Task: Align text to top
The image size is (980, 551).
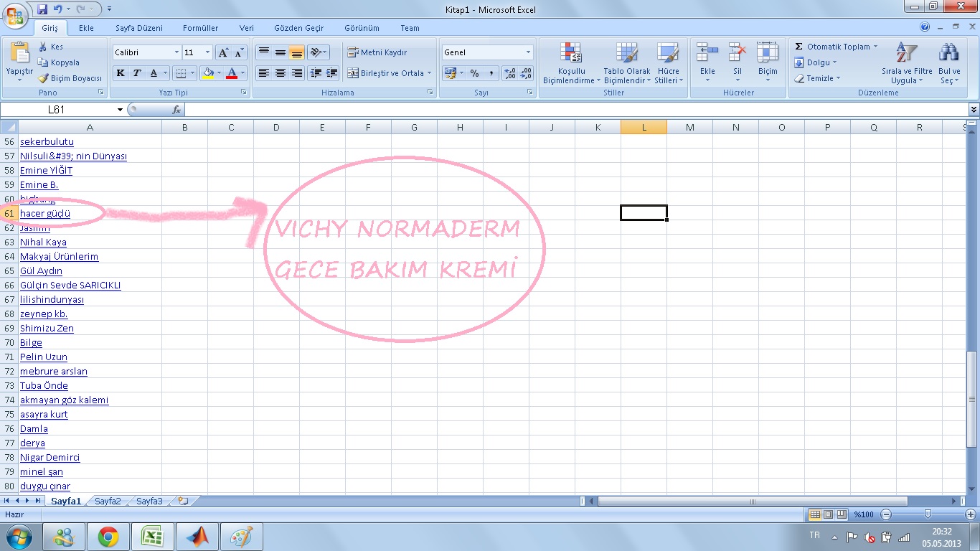Action: pyautogui.click(x=264, y=52)
